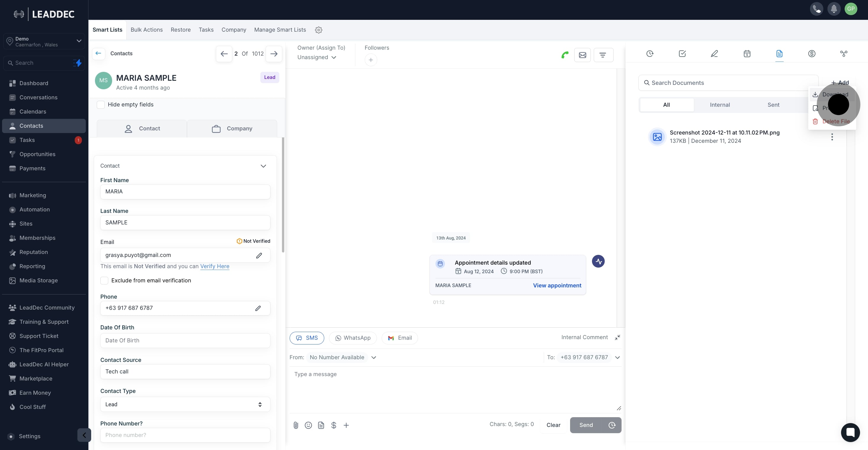Select the Company tab in contact panel
Viewport: 868px width, 450px height.
232,128
